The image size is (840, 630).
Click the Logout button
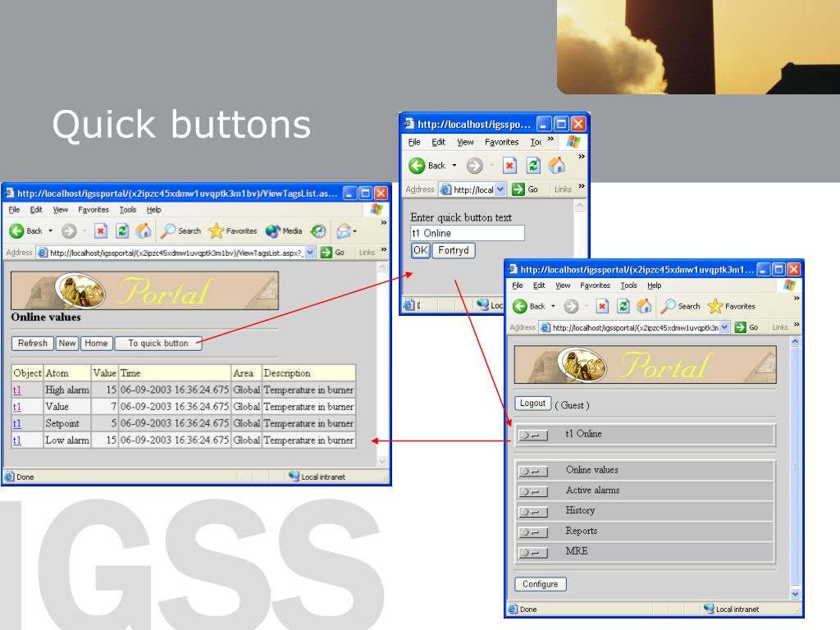[x=532, y=404]
